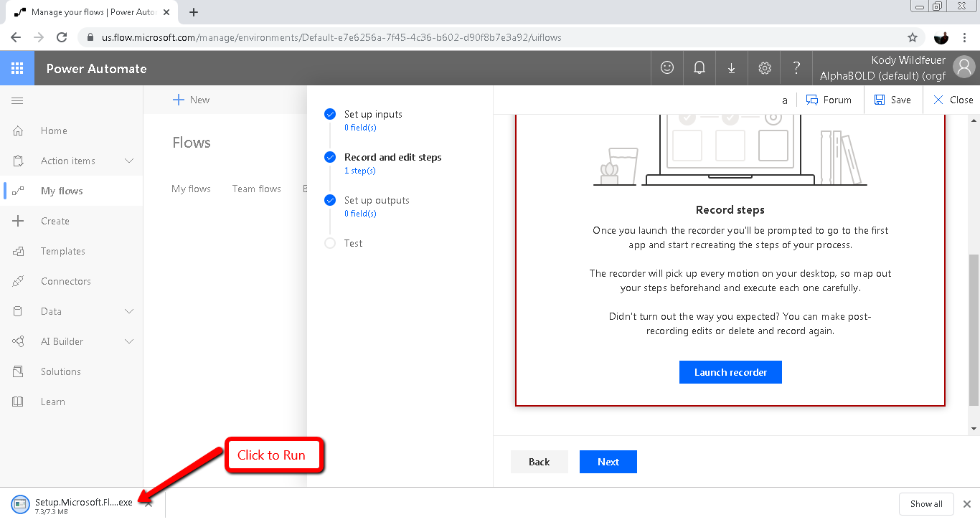The image size is (980, 522).
Task: Click the Back button
Action: pos(540,462)
